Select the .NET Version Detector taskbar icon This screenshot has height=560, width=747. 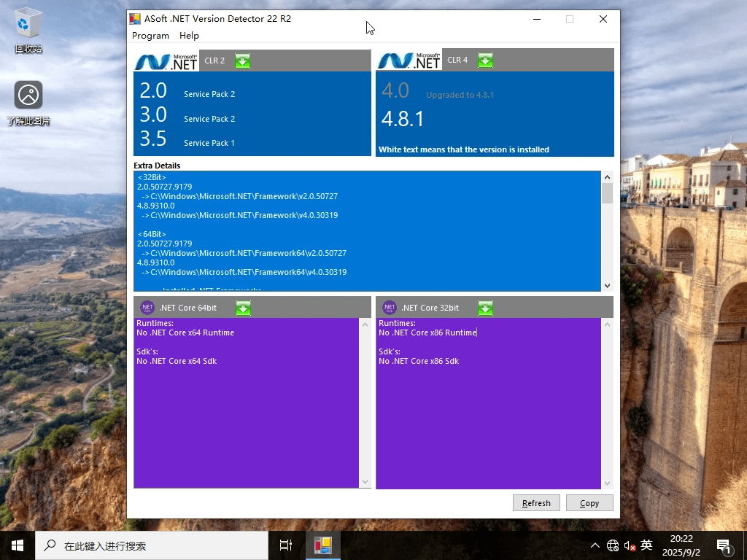click(322, 545)
